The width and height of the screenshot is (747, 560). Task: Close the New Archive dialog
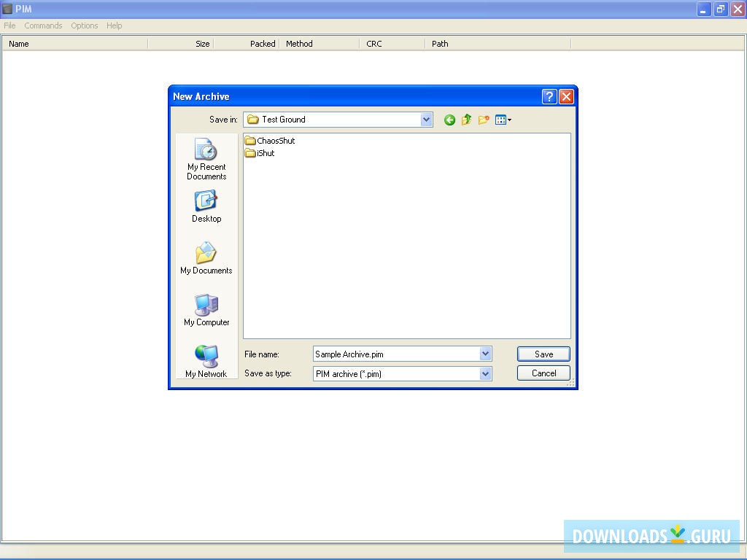[566, 97]
